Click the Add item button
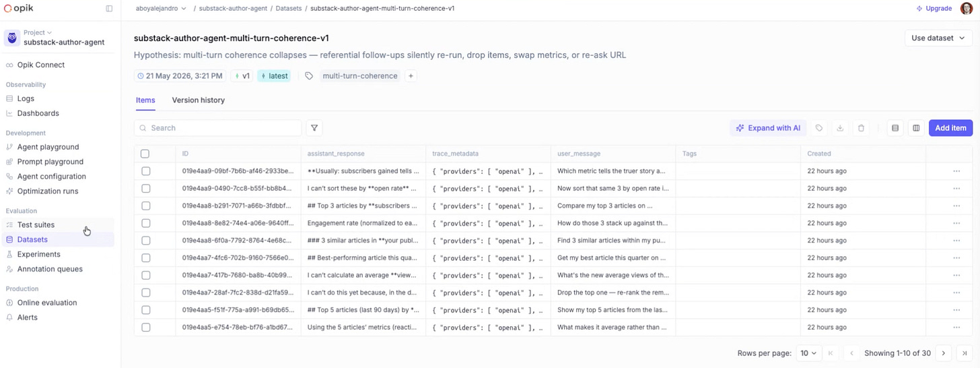Image resolution: width=980 pixels, height=368 pixels. [950, 128]
